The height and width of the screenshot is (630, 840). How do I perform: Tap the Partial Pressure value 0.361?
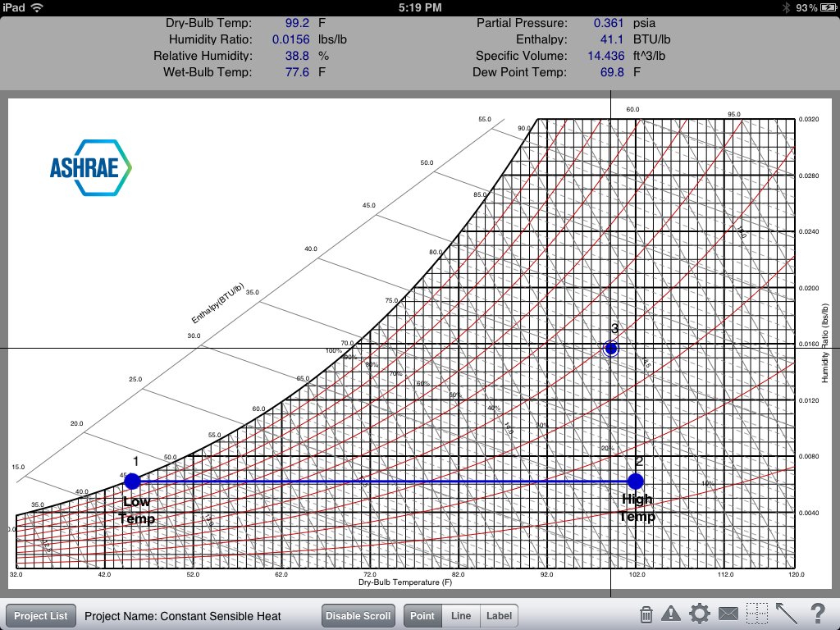point(609,23)
